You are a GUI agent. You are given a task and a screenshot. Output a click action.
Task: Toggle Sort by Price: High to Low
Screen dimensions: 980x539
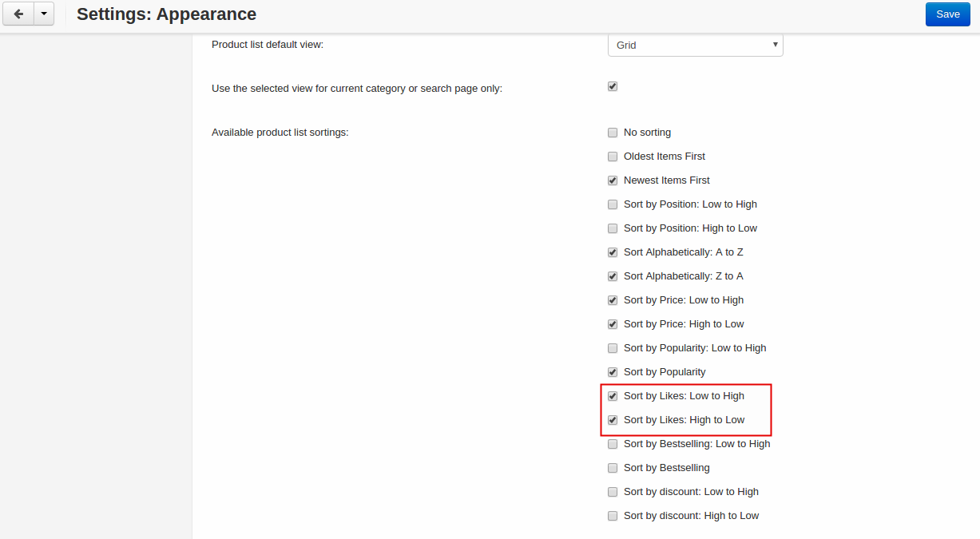pyautogui.click(x=613, y=324)
